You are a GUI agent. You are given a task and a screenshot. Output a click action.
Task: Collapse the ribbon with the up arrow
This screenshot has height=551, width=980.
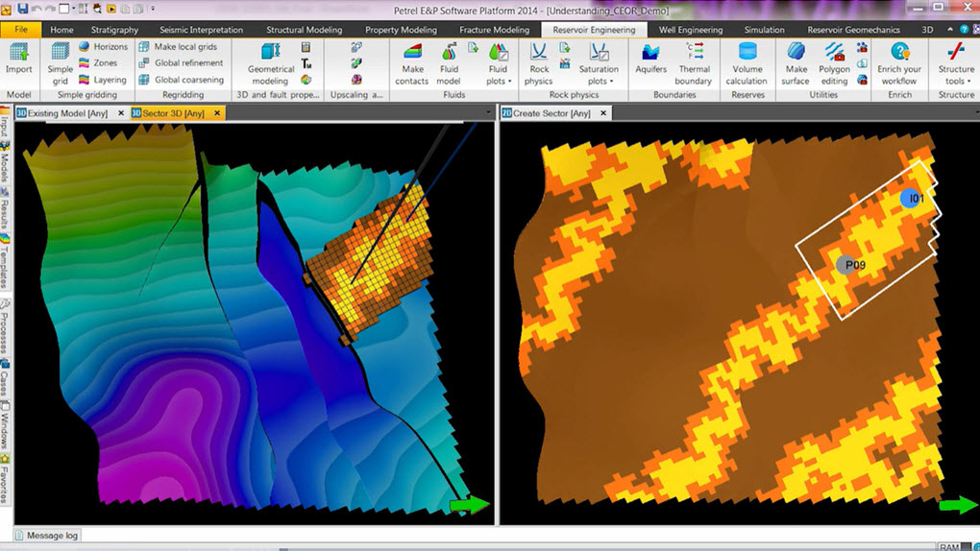(950, 30)
